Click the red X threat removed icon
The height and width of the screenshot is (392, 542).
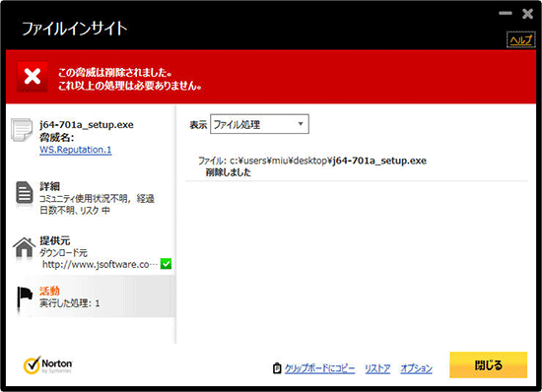(x=33, y=76)
